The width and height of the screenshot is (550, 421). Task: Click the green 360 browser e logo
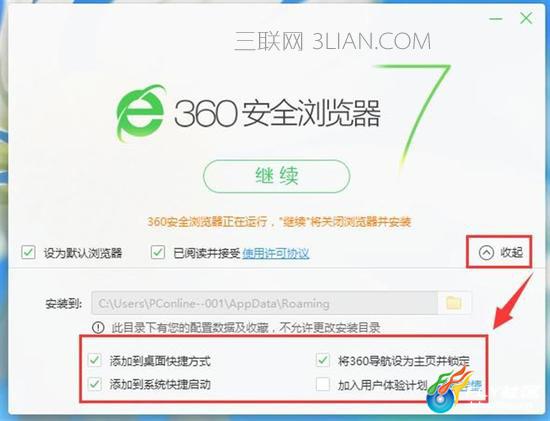[141, 113]
